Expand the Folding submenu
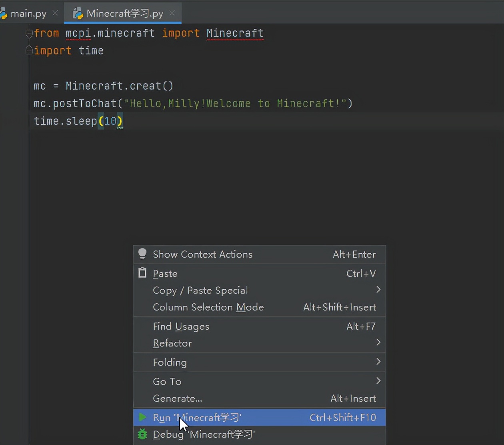 [x=378, y=362]
